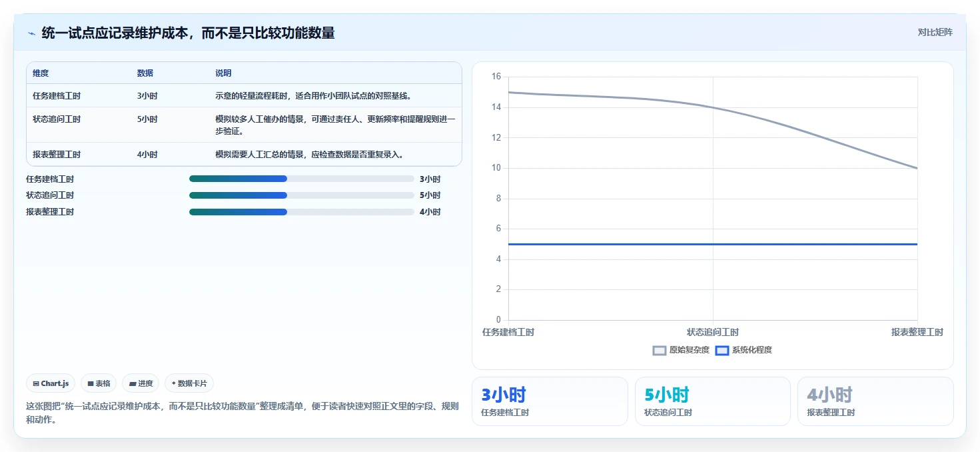Click the Chart.js chip

point(51,383)
